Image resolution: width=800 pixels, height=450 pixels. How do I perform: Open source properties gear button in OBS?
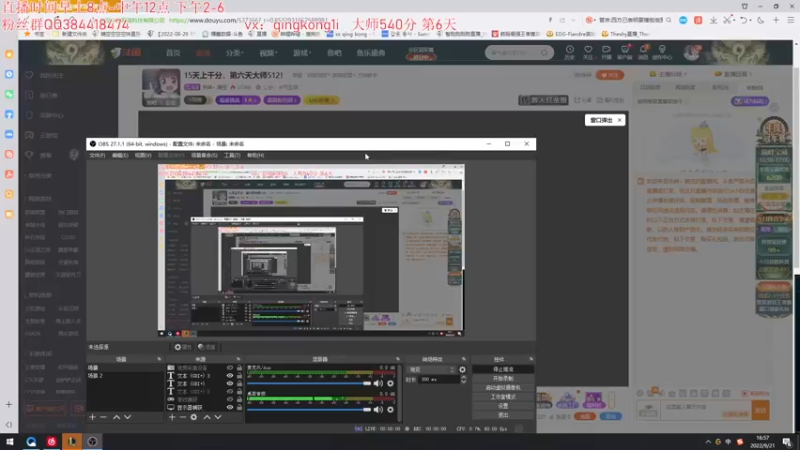point(183,347)
